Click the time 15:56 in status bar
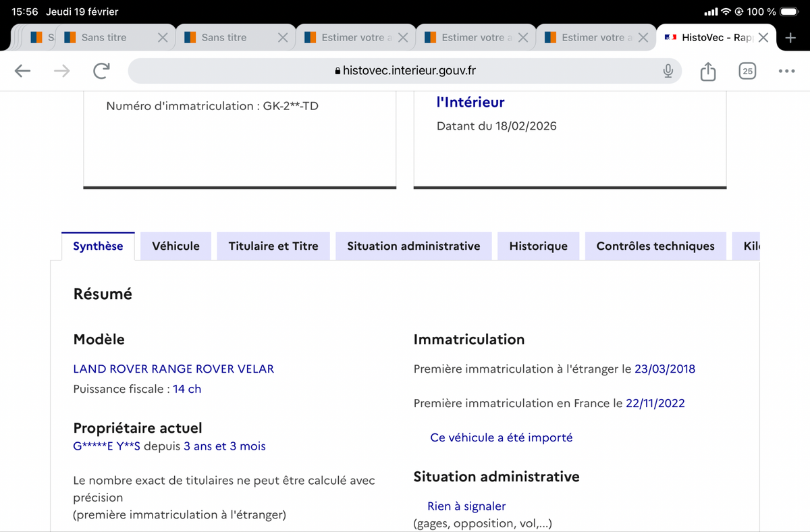Viewport: 810px width, 532px height. (x=25, y=12)
